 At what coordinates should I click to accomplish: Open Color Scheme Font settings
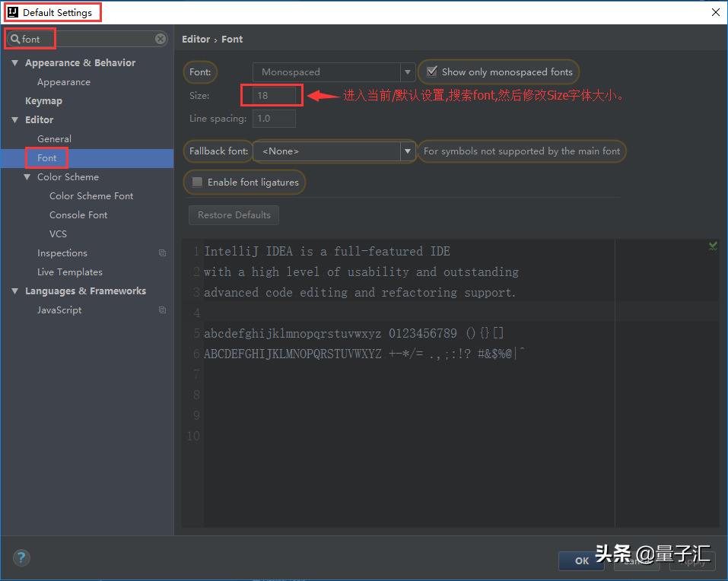point(91,196)
